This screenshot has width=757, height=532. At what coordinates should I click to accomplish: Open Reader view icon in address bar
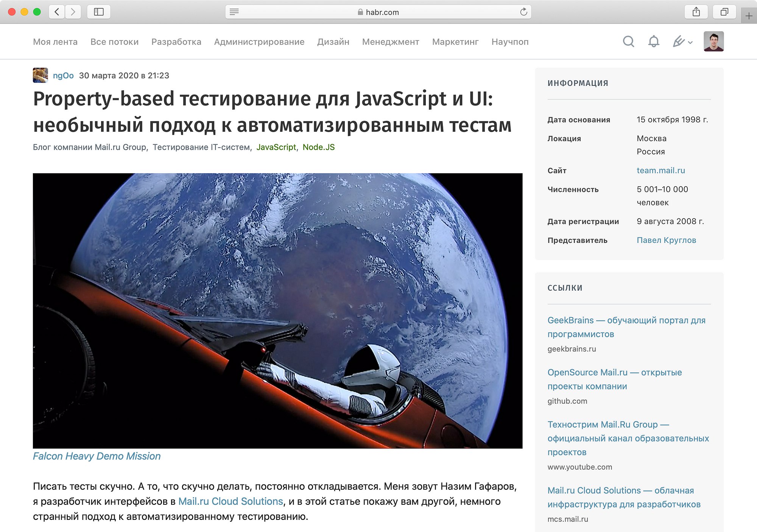234,12
